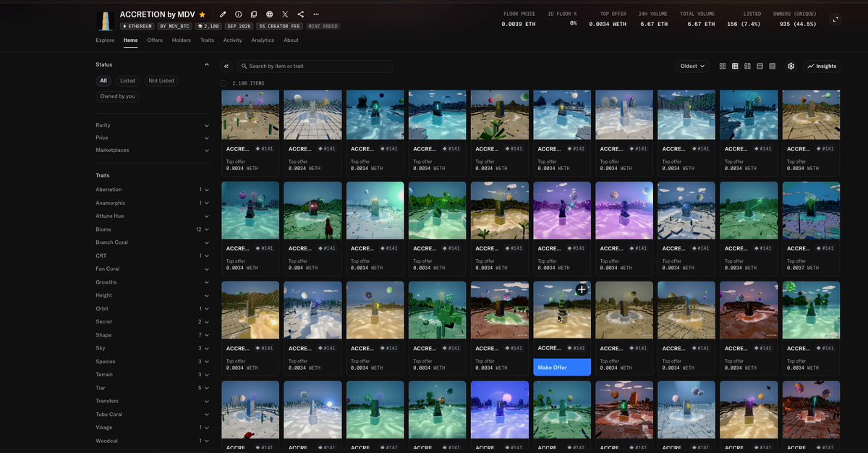868x453 pixels.
Task: Click the Search by item or trait field
Action: click(x=315, y=66)
